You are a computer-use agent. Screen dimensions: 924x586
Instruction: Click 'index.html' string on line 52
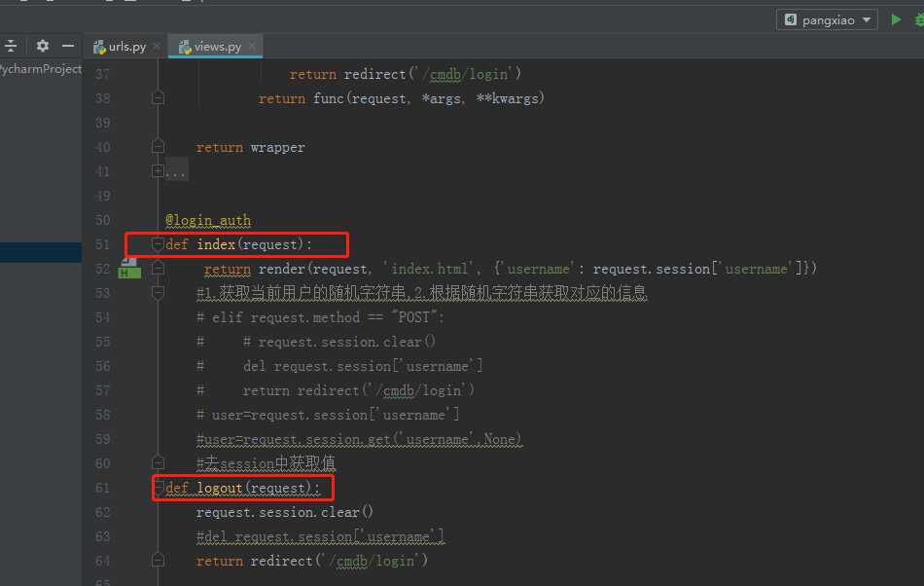pyautogui.click(x=429, y=269)
